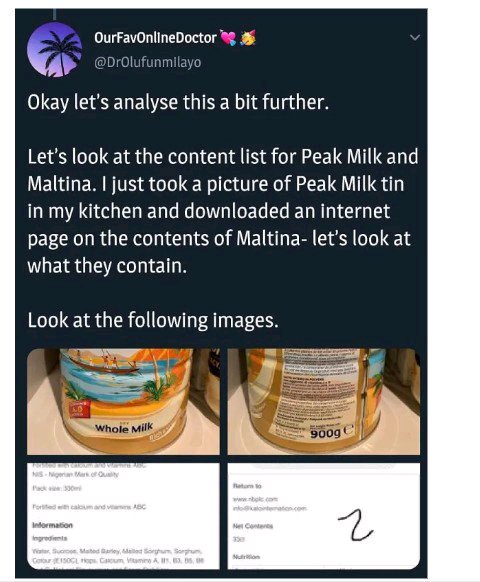Click the Net Contents heading in the image

253,526
